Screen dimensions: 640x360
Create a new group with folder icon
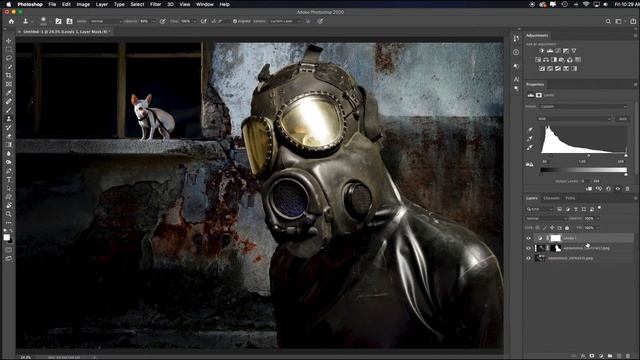[x=610, y=356]
